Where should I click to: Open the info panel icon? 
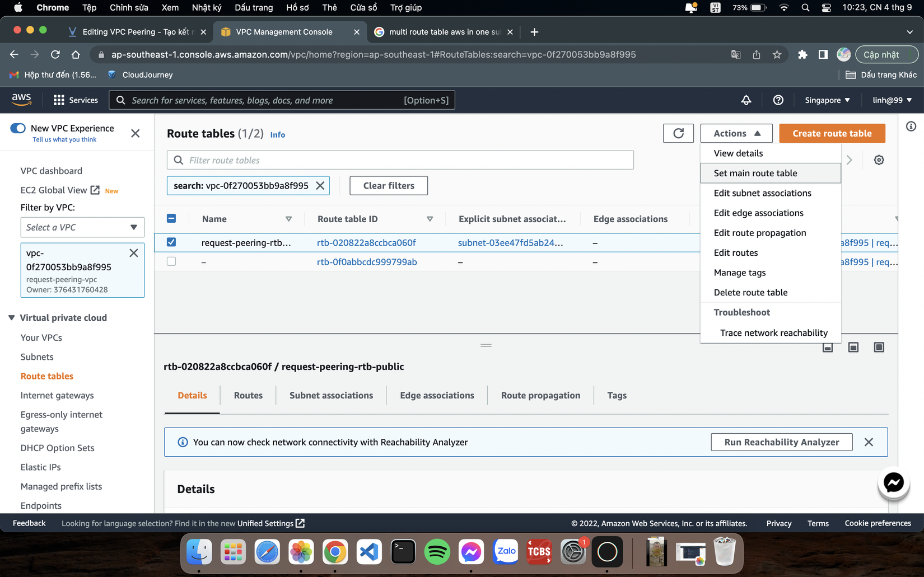(911, 126)
